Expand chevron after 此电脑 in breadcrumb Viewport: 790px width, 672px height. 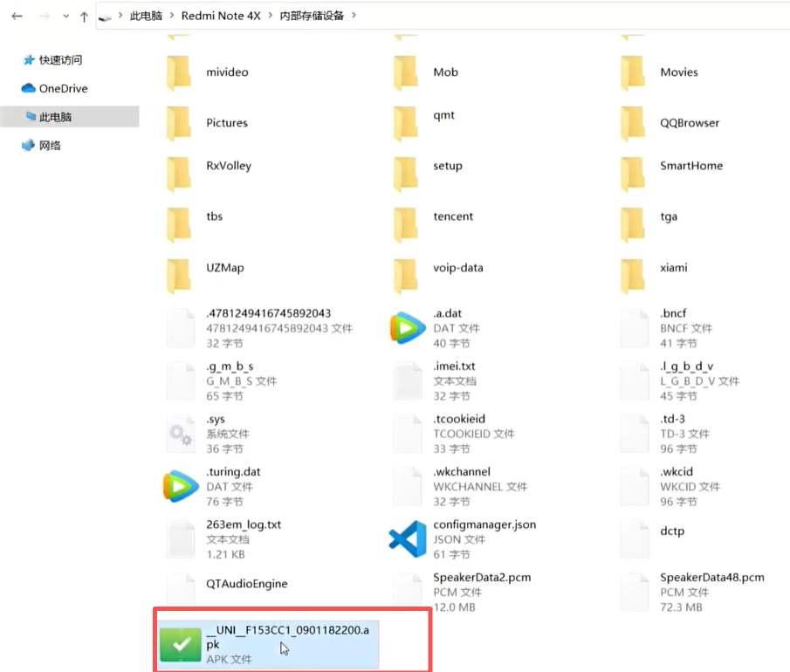click(172, 16)
